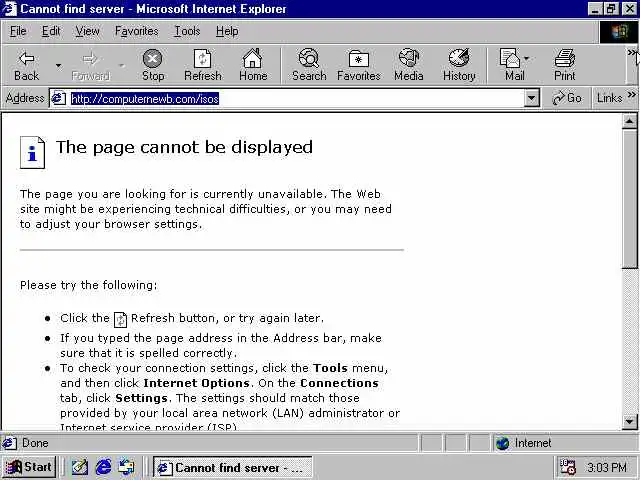Image resolution: width=640 pixels, height=480 pixels.
Task: Click the Links toolbar label
Action: coord(609,98)
